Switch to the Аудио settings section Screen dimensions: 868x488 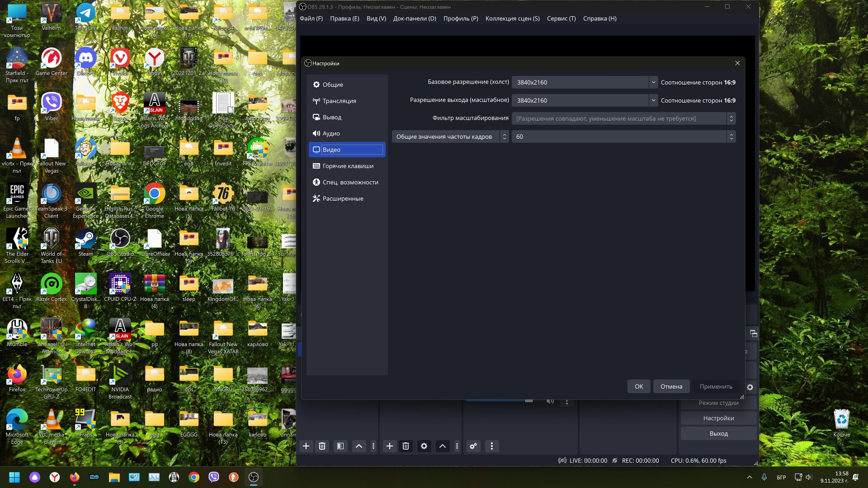tap(331, 133)
